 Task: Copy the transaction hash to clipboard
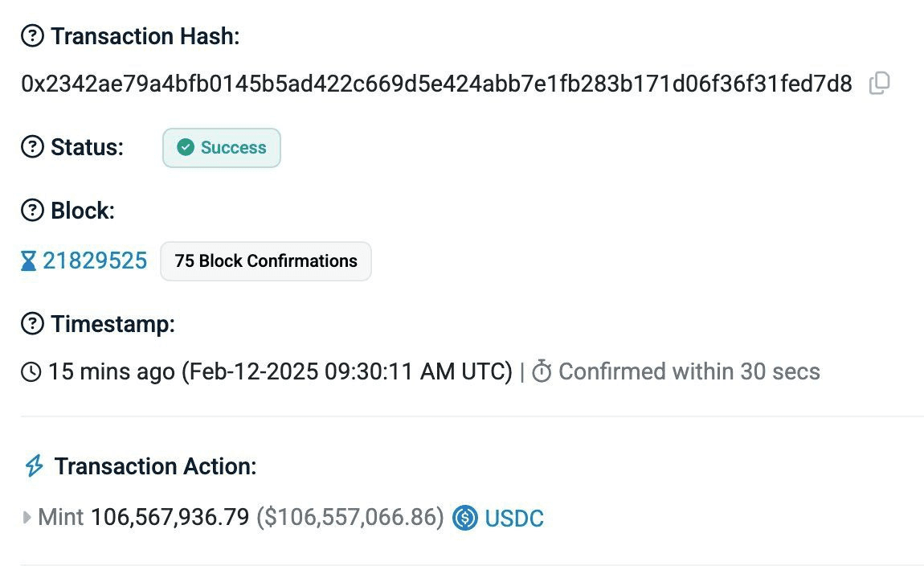[x=879, y=83]
